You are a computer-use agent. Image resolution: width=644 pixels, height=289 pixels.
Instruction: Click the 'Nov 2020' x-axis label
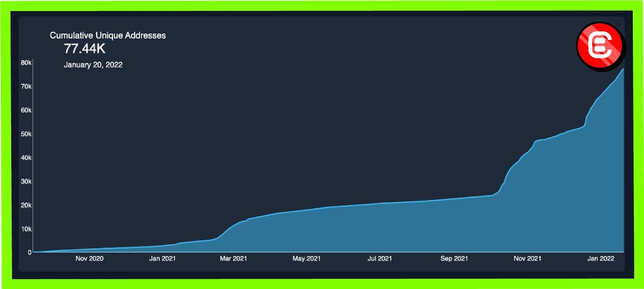point(89,258)
